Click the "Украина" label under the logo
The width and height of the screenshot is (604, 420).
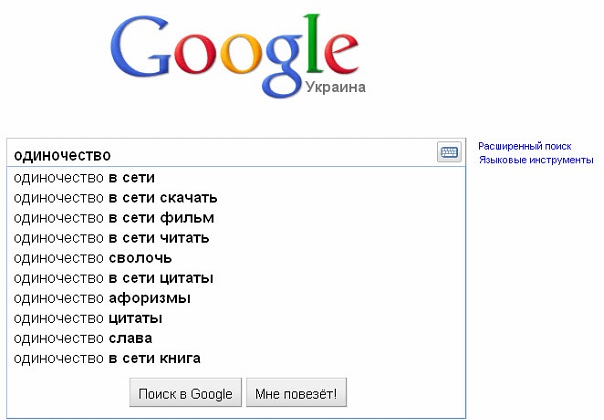(335, 87)
